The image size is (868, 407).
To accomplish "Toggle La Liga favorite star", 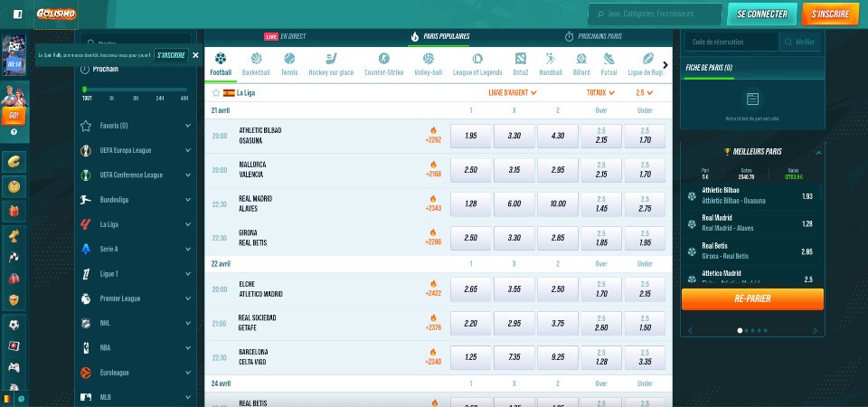I will [216, 93].
